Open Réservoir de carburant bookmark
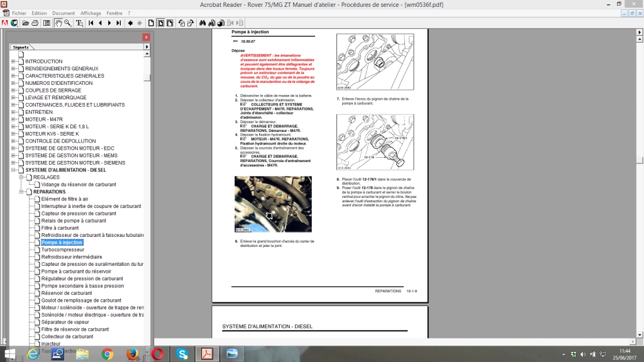This screenshot has width=644, height=362. pos(66,293)
